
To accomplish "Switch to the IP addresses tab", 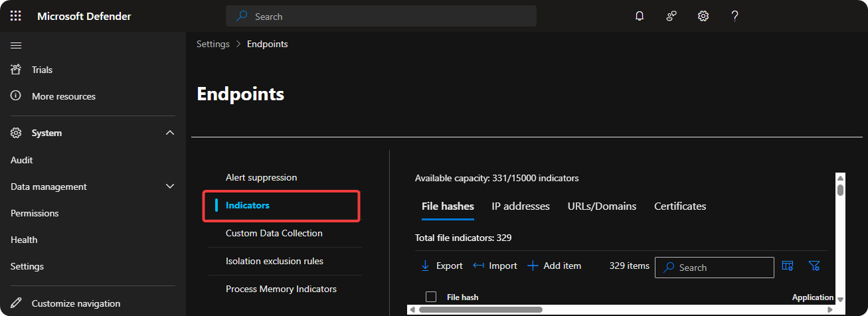I will [521, 206].
